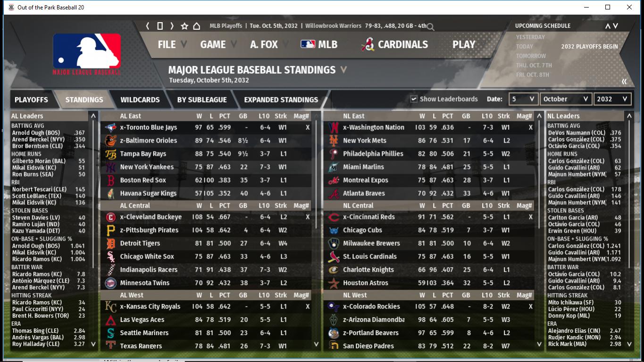
Task: Click the Kansas City Royals logo
Action: 110,307
